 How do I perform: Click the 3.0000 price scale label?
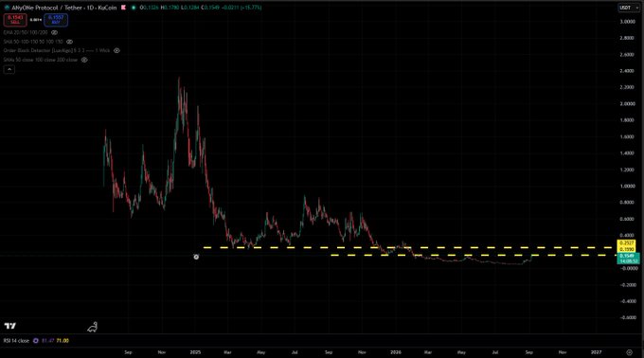(x=627, y=22)
